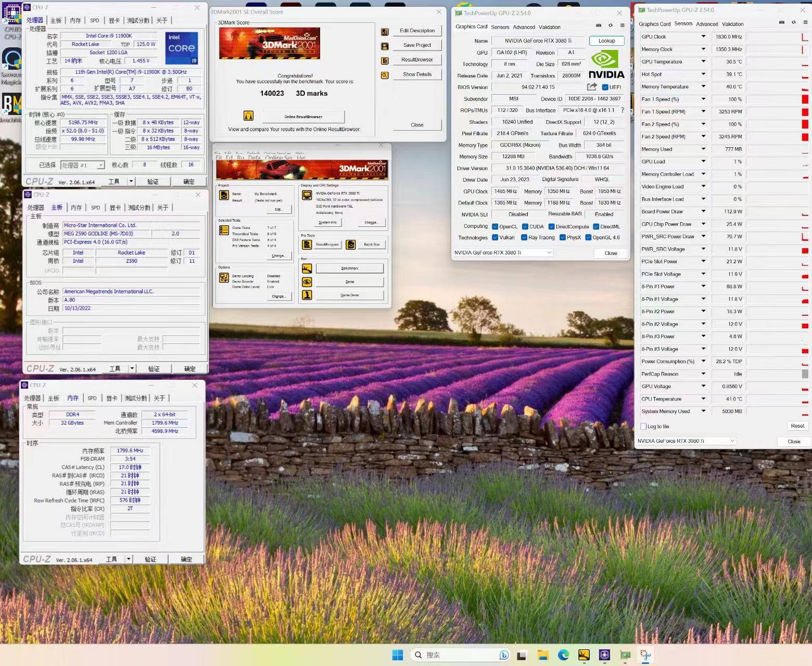The height and width of the screenshot is (666, 812).
Task: Click the Snipping Tool icon on taskbar
Action: [645, 655]
